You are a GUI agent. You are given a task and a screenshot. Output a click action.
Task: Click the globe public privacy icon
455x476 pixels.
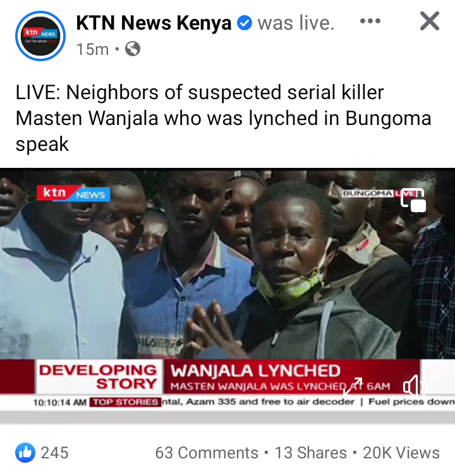pos(133,49)
